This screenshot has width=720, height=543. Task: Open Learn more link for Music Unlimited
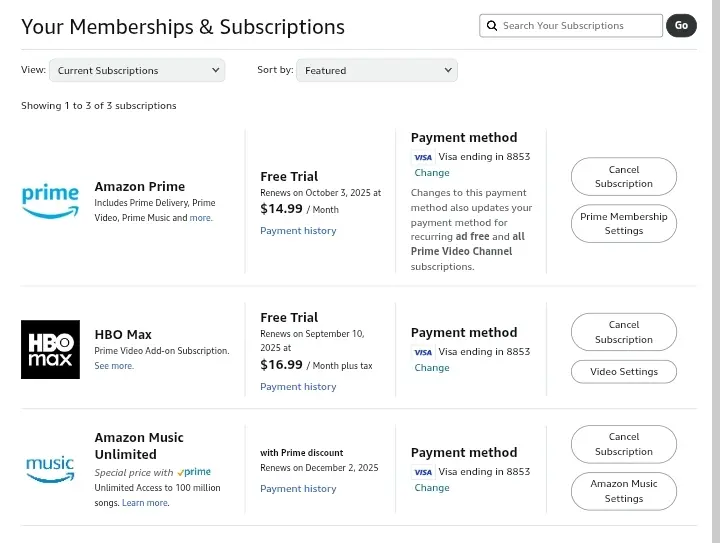(145, 503)
